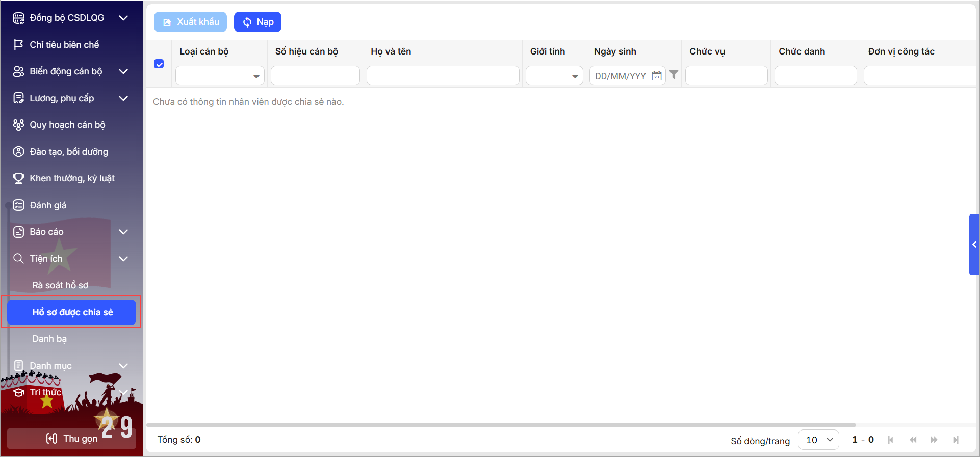Screen dimensions: 980x457
Task: Click the Họ và tên filter input
Action: tap(443, 76)
